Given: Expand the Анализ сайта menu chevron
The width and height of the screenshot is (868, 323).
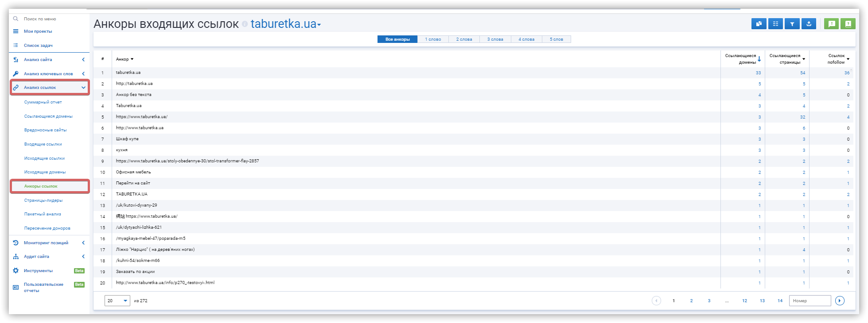Looking at the screenshot, I should (x=83, y=60).
